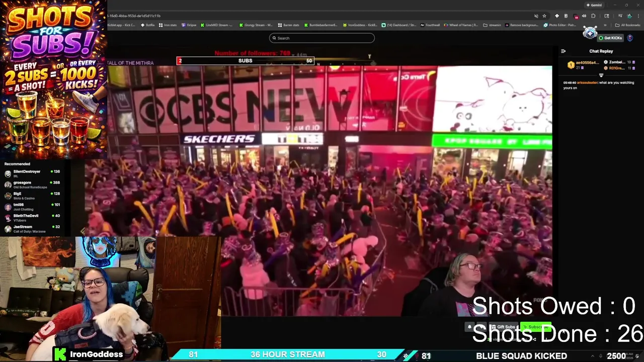The width and height of the screenshot is (644, 362).
Task: Open the BotRix bookmark
Action: (148, 25)
